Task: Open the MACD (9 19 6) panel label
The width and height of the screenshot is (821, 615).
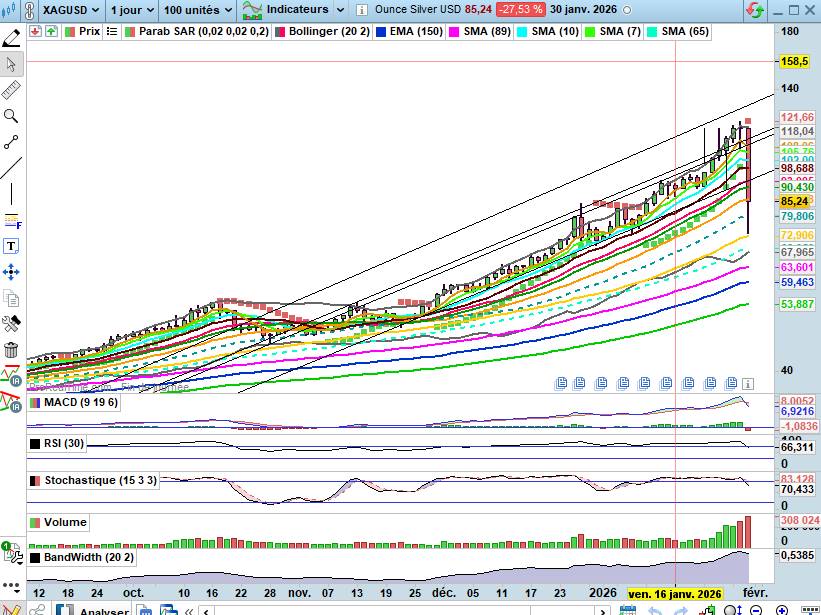Action: [x=80, y=402]
